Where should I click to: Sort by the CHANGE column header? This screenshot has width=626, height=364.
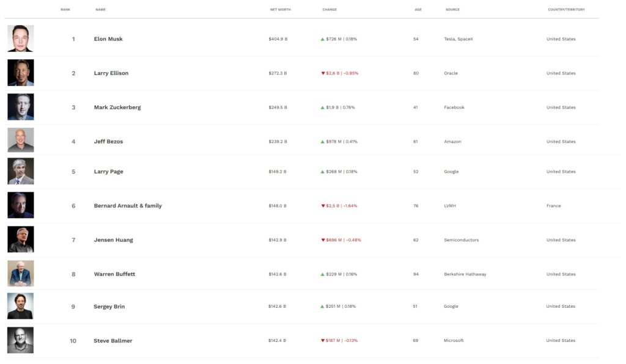click(330, 10)
